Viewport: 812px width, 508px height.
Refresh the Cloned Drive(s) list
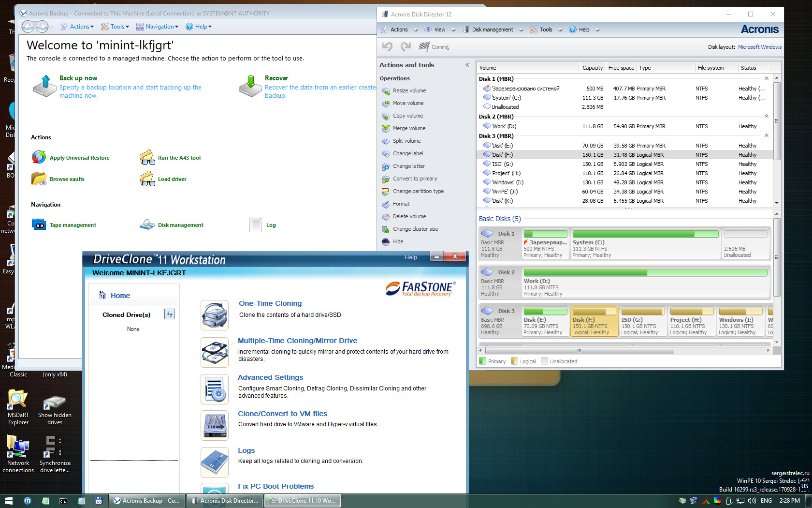tap(170, 314)
